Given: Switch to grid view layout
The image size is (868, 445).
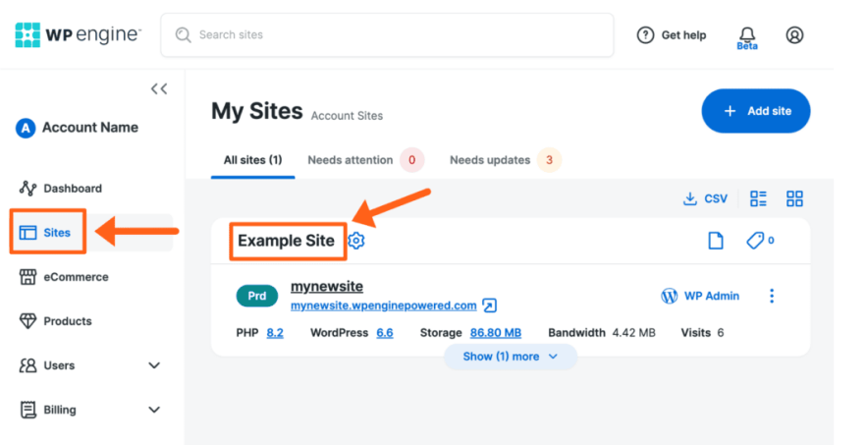Looking at the screenshot, I should [794, 198].
